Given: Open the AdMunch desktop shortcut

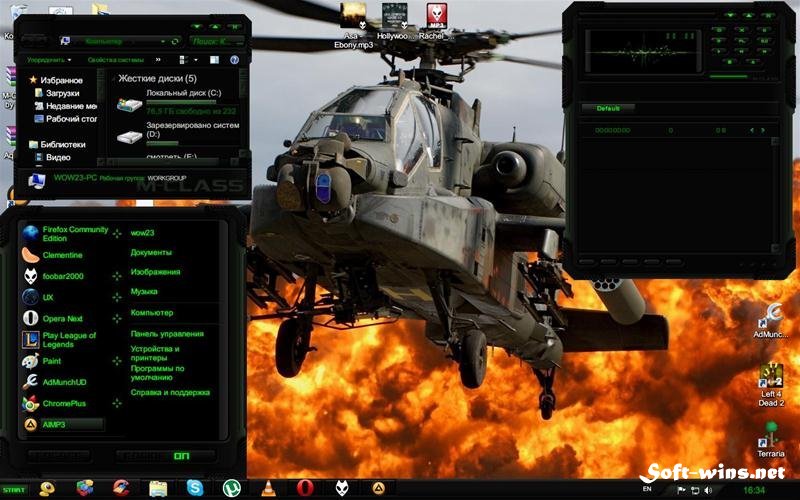Looking at the screenshot, I should (770, 320).
